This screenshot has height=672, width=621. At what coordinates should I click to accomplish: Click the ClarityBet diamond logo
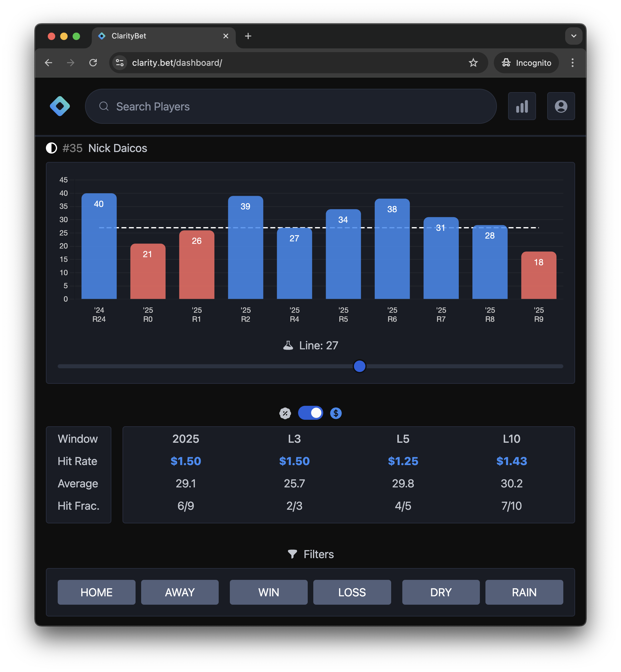click(60, 106)
